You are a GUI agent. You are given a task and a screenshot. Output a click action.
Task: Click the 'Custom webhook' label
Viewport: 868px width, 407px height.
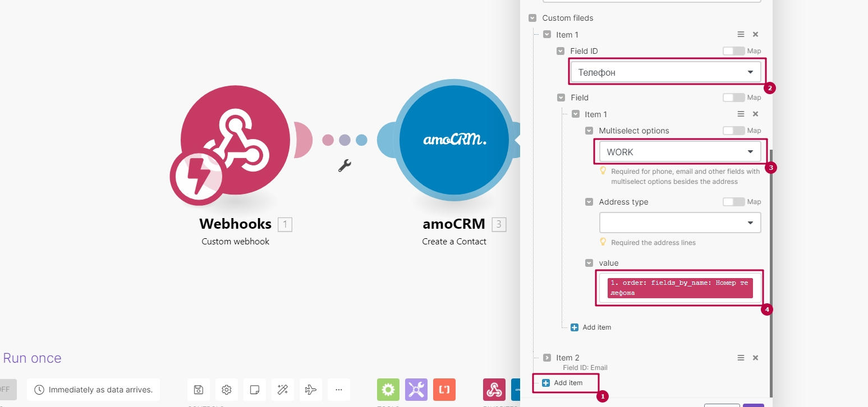coord(236,242)
